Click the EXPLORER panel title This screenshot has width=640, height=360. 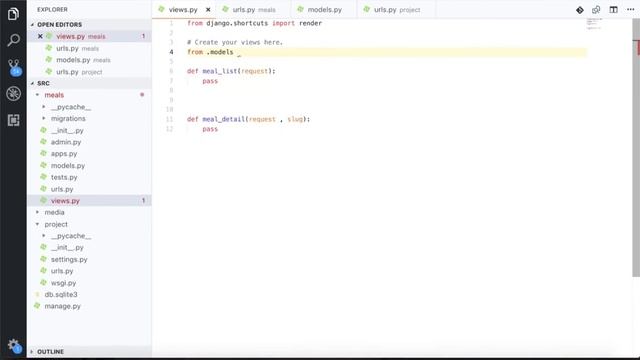point(52,9)
